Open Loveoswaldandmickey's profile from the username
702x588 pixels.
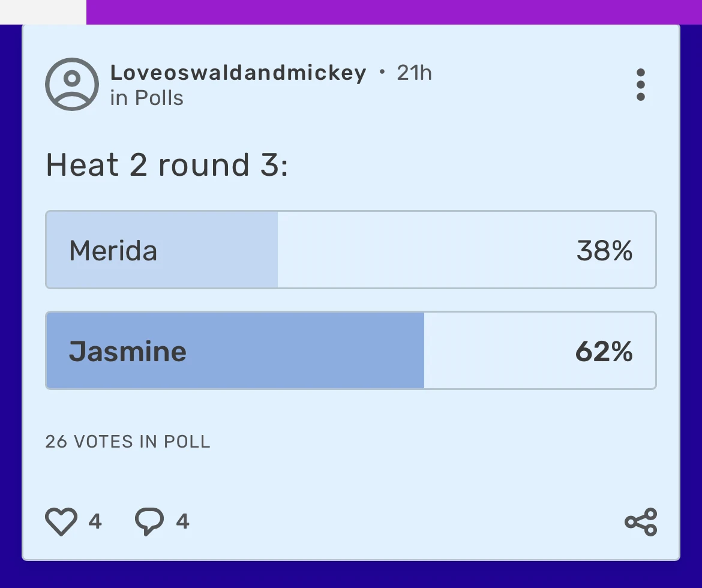(238, 73)
